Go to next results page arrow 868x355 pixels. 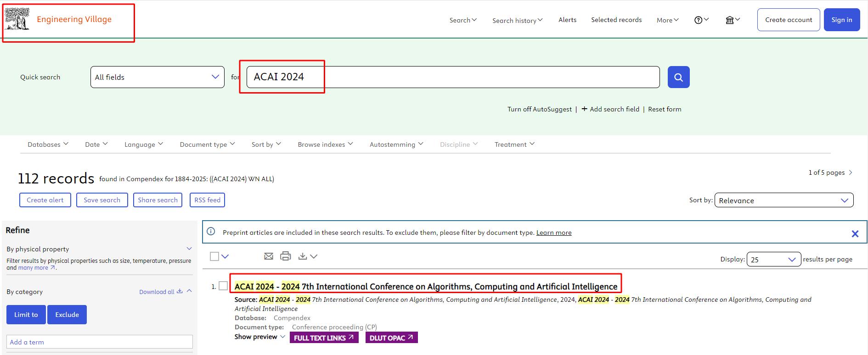(x=851, y=172)
